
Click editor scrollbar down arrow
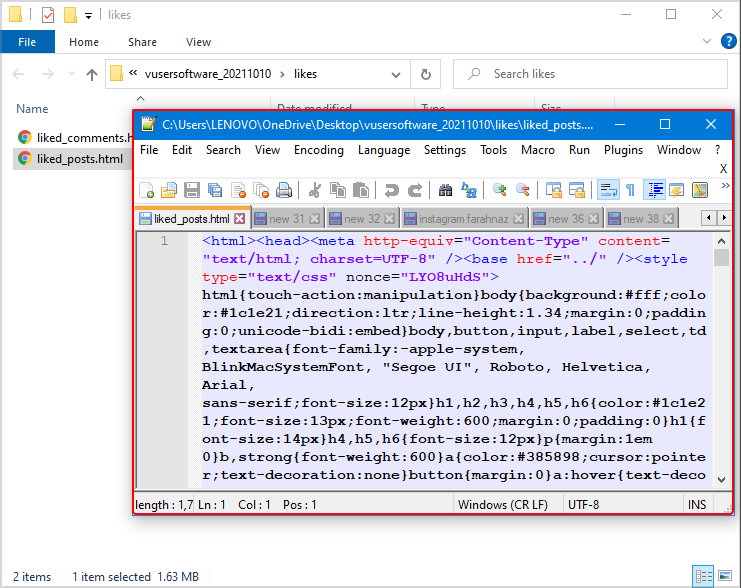click(721, 480)
